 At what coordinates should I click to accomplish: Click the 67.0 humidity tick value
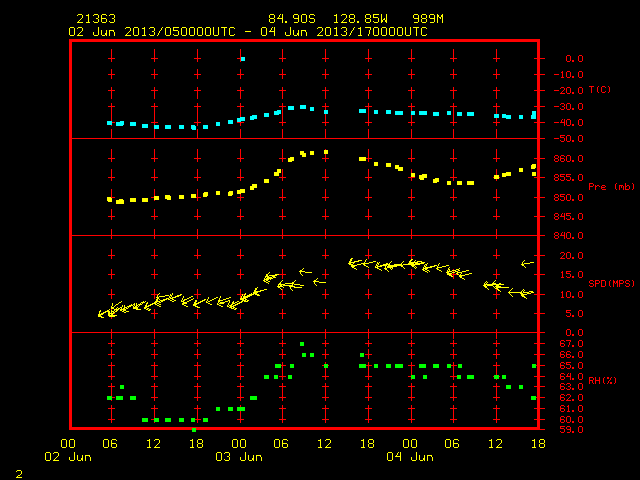coord(571,344)
